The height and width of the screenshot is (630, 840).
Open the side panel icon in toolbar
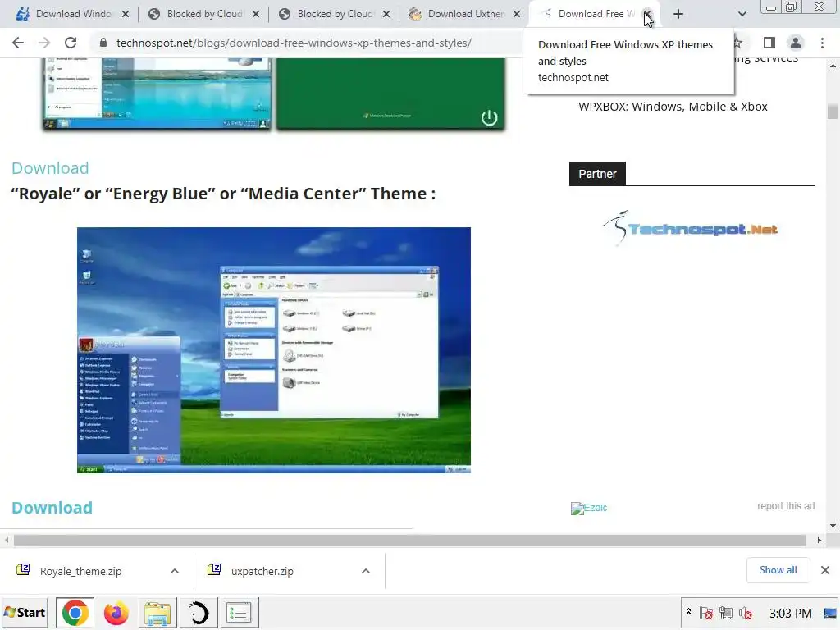[x=769, y=43]
